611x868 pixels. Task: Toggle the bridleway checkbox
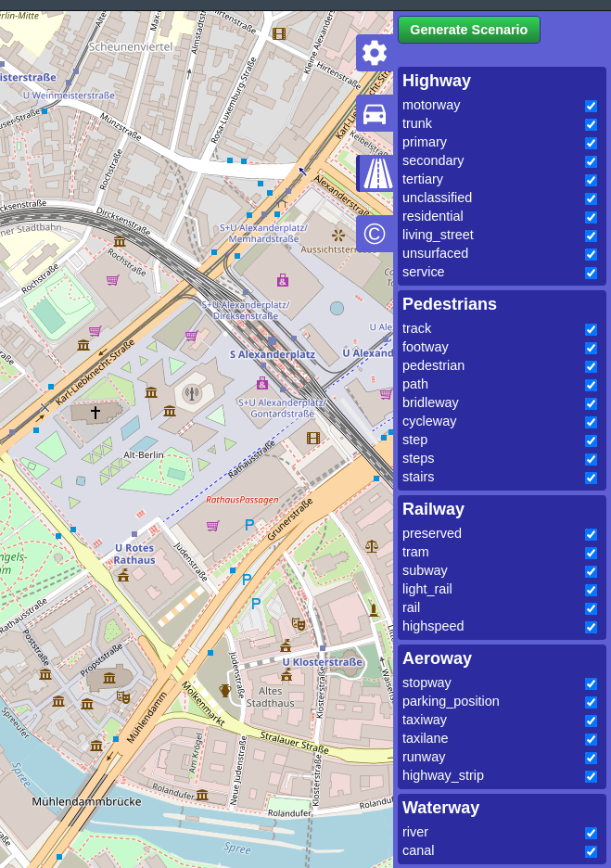[x=592, y=403]
